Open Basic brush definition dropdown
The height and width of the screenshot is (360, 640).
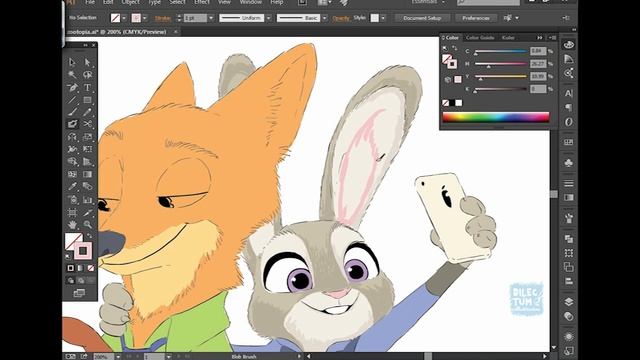(324, 18)
